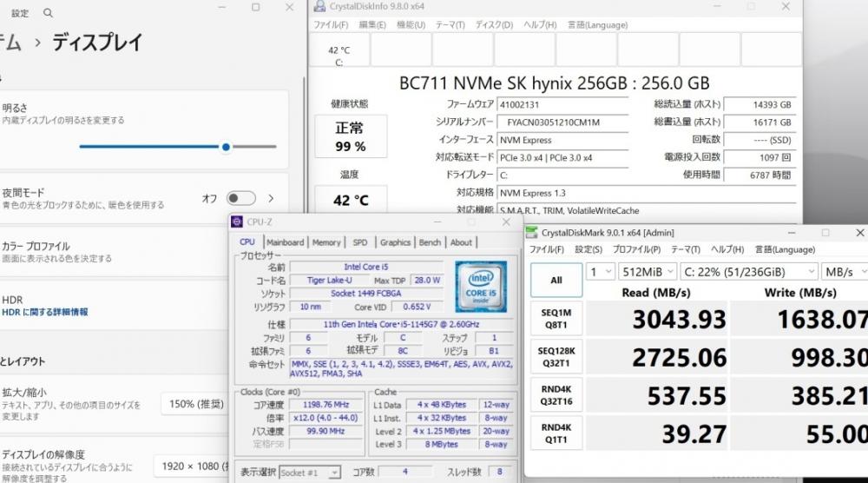
Task: Switch to the About tab in CPU-Z
Action: click(x=461, y=242)
